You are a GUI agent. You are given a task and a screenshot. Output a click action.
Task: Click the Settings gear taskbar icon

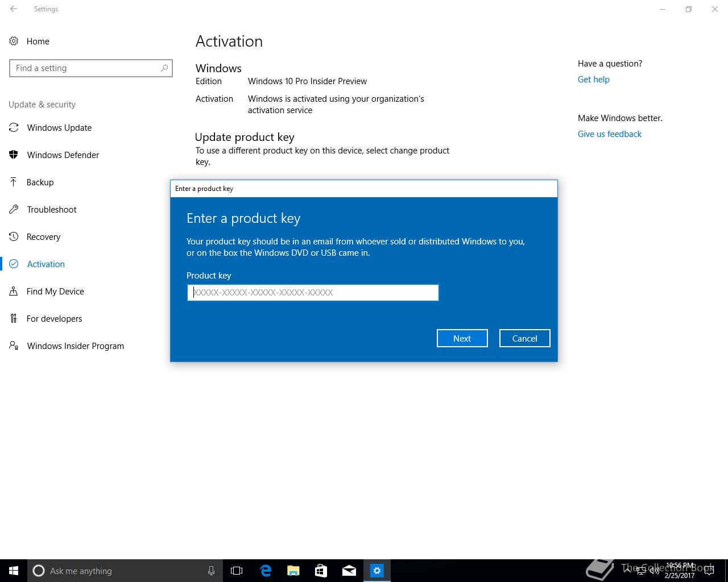pyautogui.click(x=377, y=571)
